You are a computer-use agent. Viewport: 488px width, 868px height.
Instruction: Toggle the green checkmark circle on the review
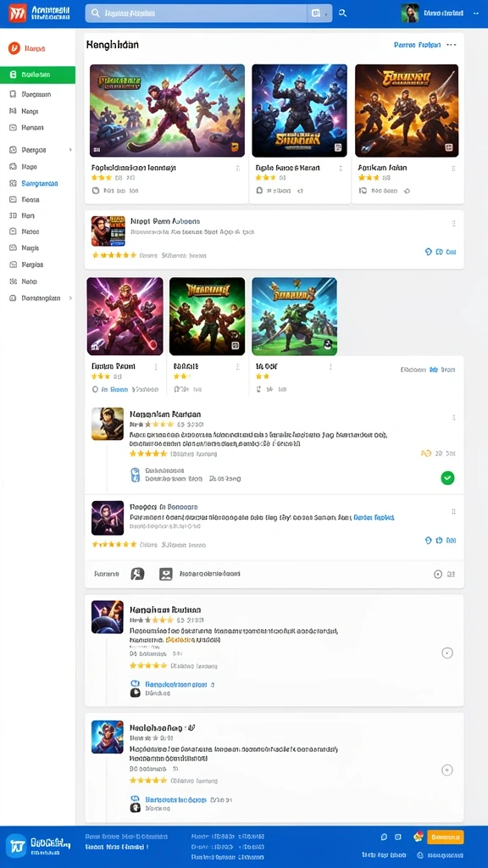click(x=447, y=477)
